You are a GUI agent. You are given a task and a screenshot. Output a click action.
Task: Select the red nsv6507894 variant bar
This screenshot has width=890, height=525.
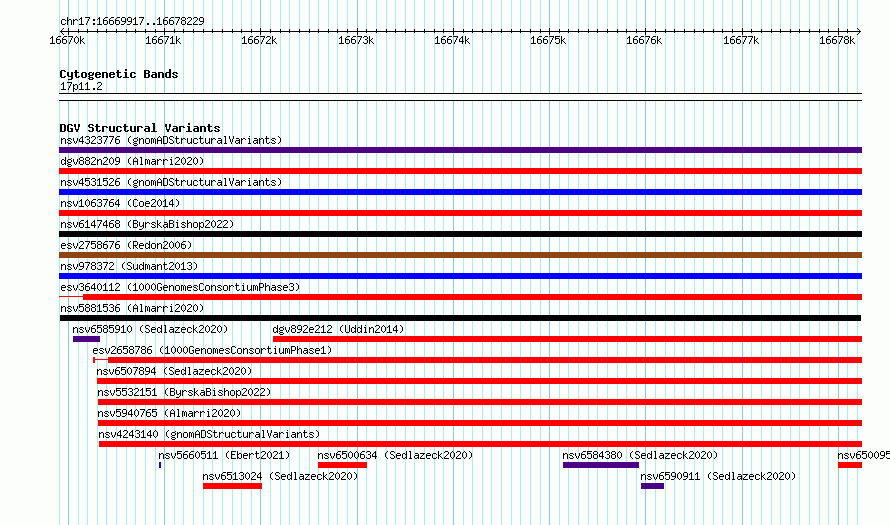[480, 381]
